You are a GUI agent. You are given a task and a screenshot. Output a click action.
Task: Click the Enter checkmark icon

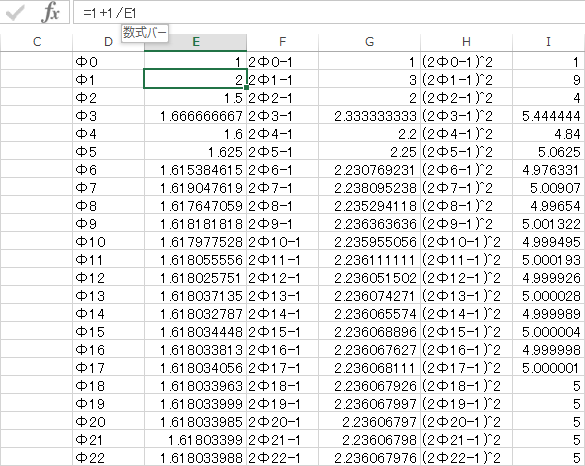point(15,13)
